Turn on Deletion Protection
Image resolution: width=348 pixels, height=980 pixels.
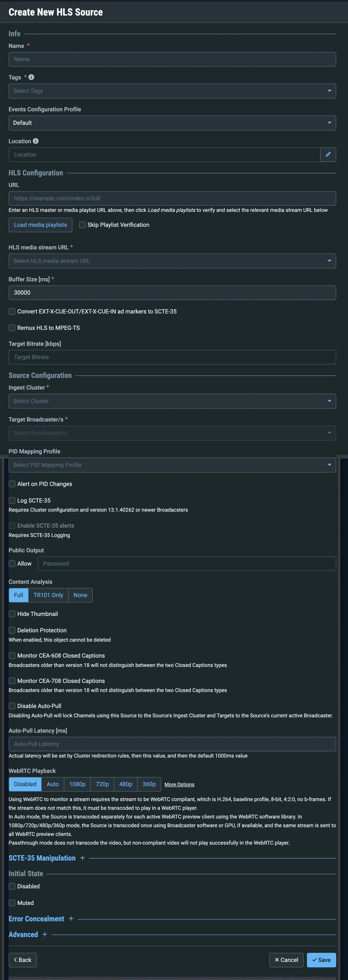point(12,630)
